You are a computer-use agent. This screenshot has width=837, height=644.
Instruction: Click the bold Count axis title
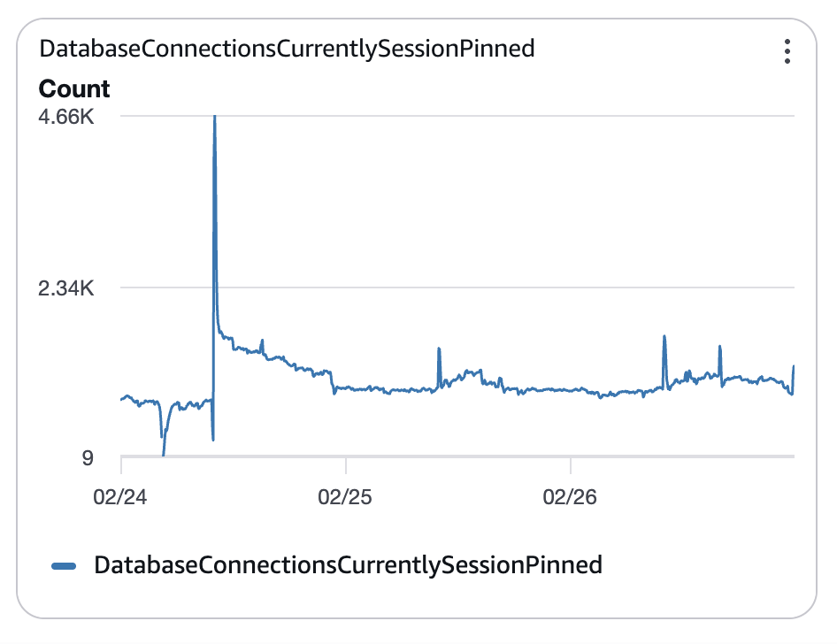coord(73,88)
